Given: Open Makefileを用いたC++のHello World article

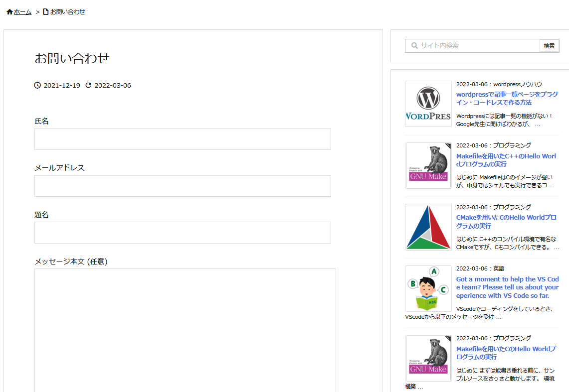Looking at the screenshot, I should [506, 160].
